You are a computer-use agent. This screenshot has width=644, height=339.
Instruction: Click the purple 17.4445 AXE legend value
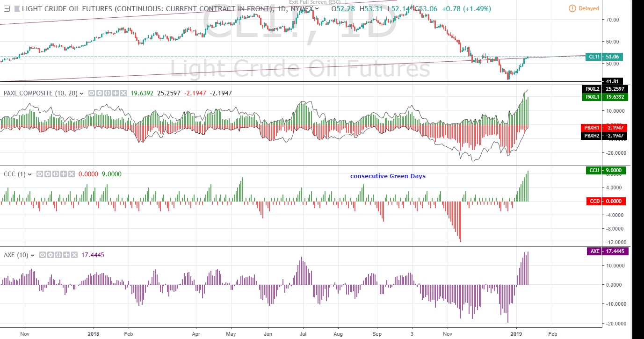click(93, 255)
